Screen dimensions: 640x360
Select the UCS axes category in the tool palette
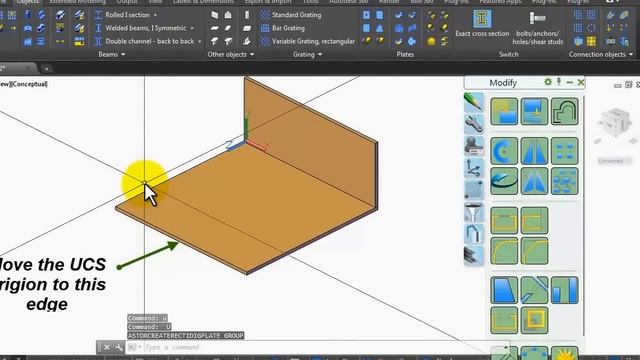[x=473, y=168]
